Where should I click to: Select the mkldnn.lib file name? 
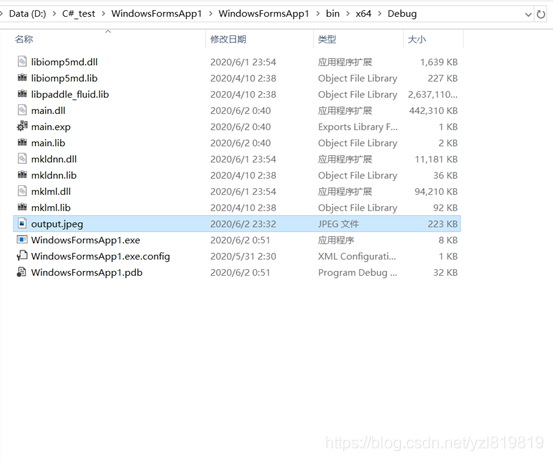pos(54,175)
